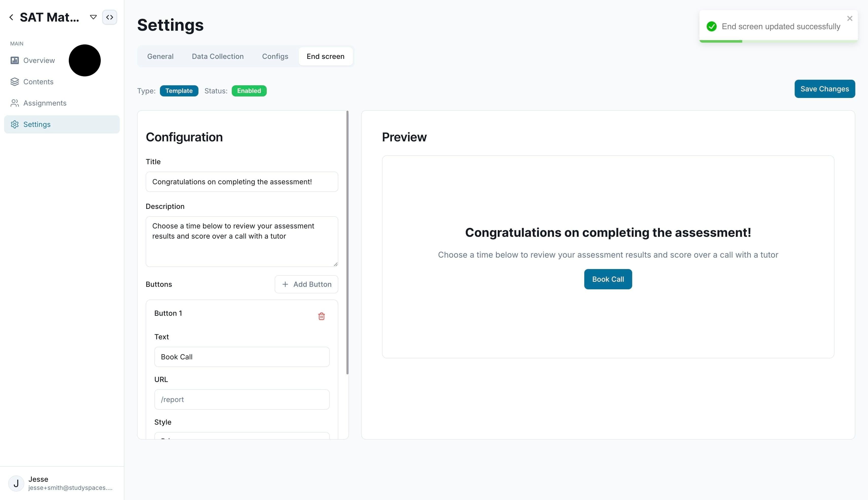The height and width of the screenshot is (500, 868).
Task: Click the back arrow beside SAT Mat title
Action: (11, 17)
